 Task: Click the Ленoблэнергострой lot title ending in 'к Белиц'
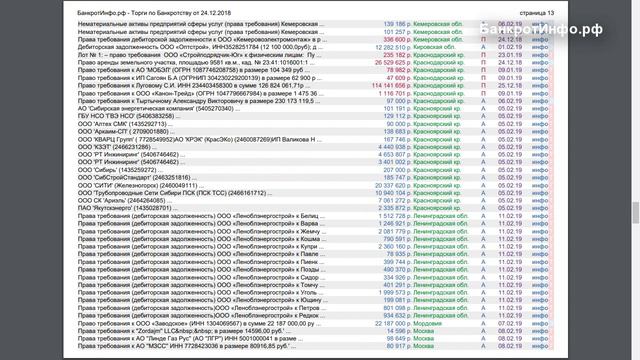click(201, 216)
